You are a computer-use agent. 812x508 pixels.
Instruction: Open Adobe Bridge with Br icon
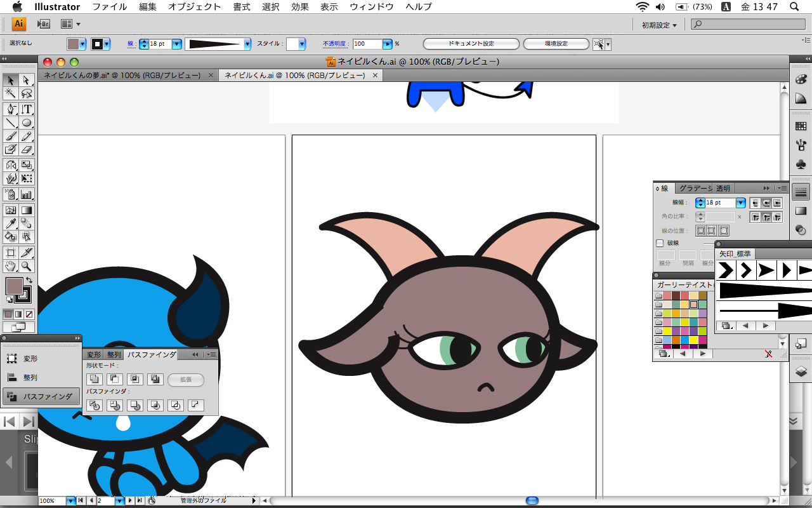click(43, 24)
